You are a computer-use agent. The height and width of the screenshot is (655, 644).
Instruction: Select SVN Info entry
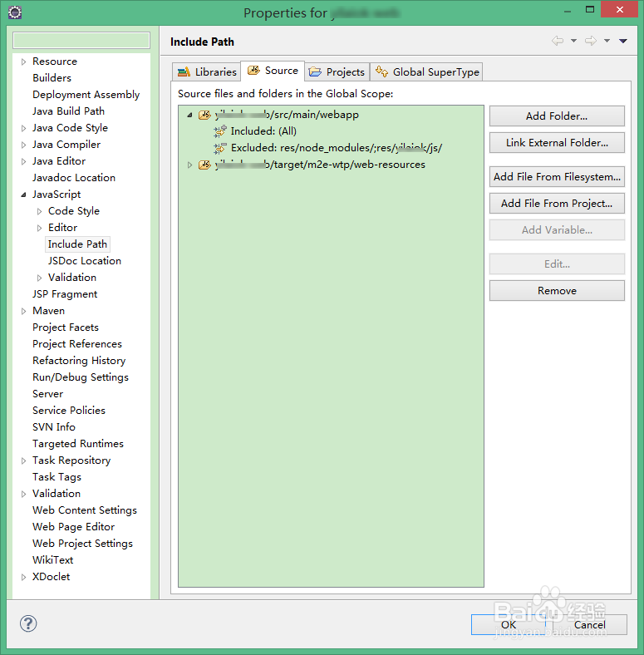[x=54, y=427]
